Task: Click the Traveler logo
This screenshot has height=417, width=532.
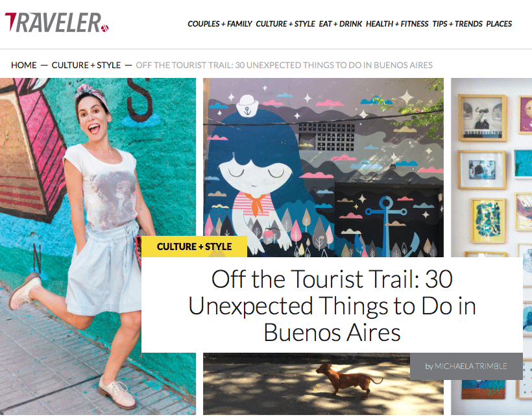Action: tap(56, 23)
